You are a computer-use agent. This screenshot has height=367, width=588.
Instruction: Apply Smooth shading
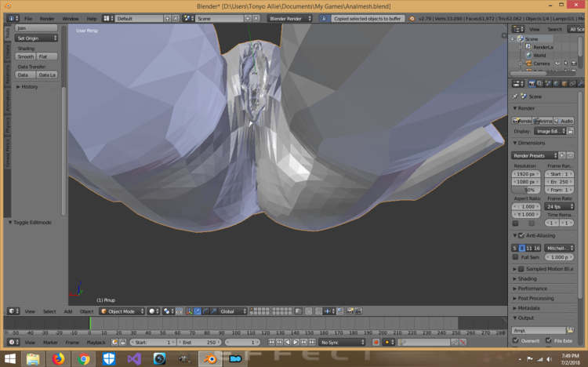[26, 56]
